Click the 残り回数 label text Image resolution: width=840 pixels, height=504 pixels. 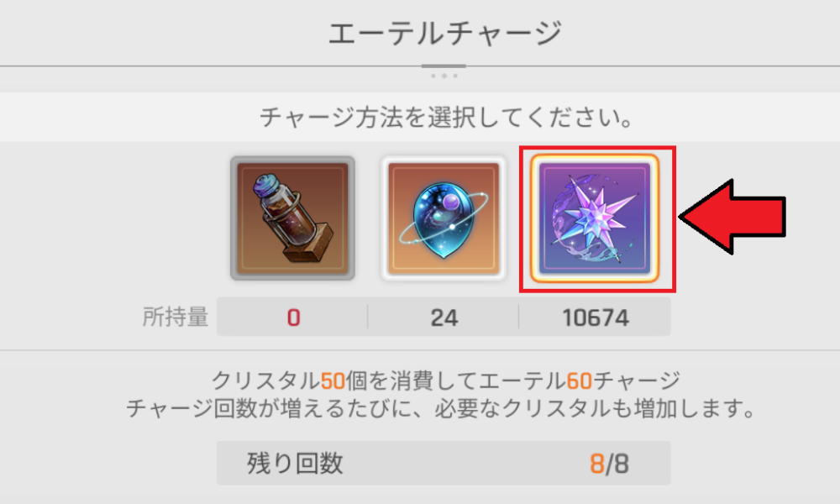295,464
